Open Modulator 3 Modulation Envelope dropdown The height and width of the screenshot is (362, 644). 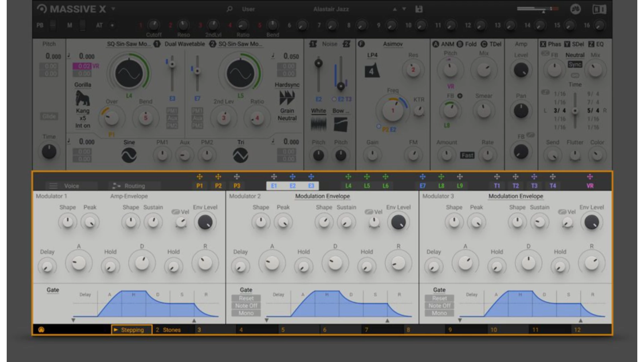coord(516,196)
